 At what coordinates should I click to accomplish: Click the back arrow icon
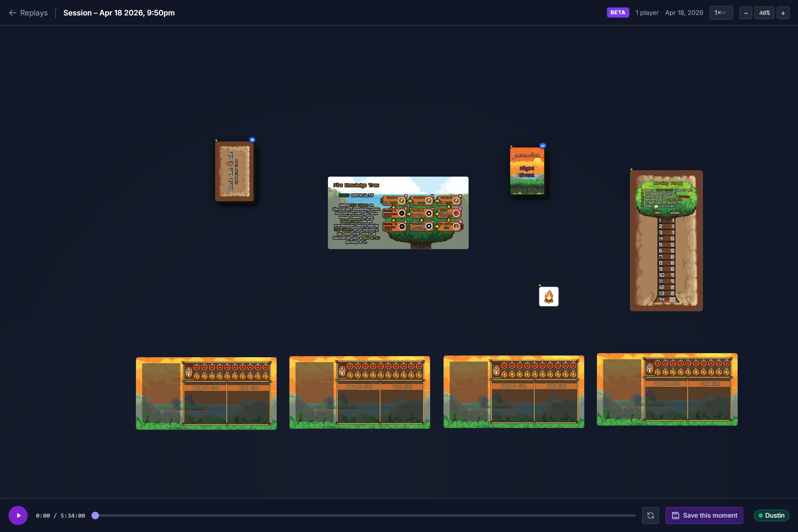pos(13,13)
